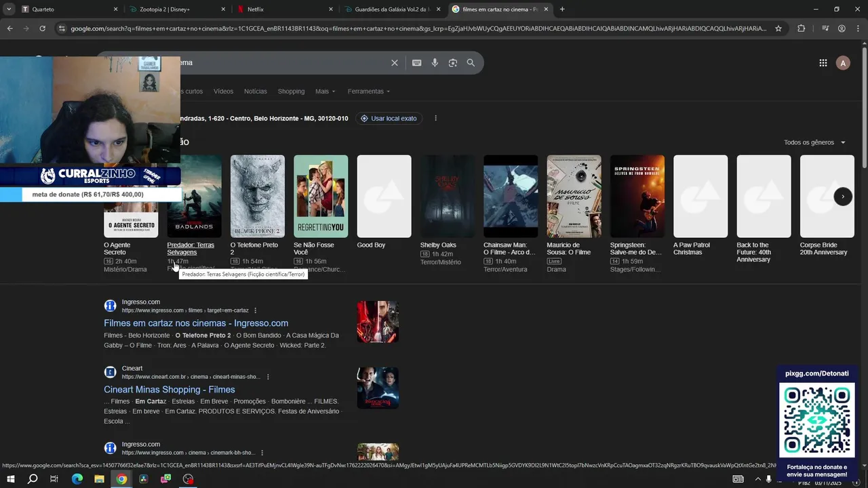Launch Microsoft Edge from the taskbar
Viewport: 868px width, 488px height.
pos(77,479)
